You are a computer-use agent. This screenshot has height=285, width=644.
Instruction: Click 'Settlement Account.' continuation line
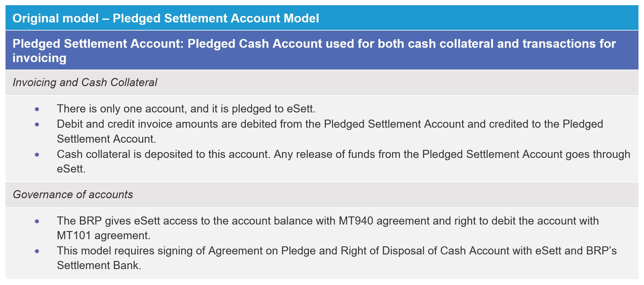(107, 139)
